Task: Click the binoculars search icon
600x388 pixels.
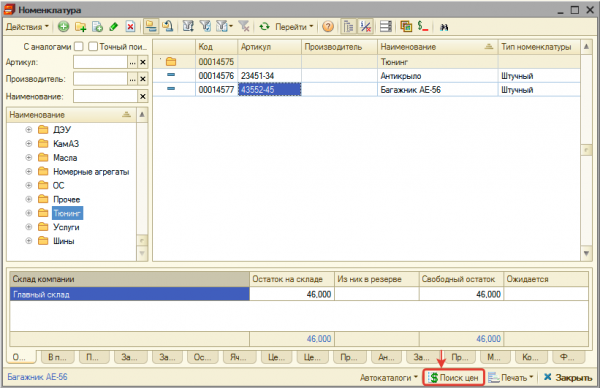Action: point(444,27)
